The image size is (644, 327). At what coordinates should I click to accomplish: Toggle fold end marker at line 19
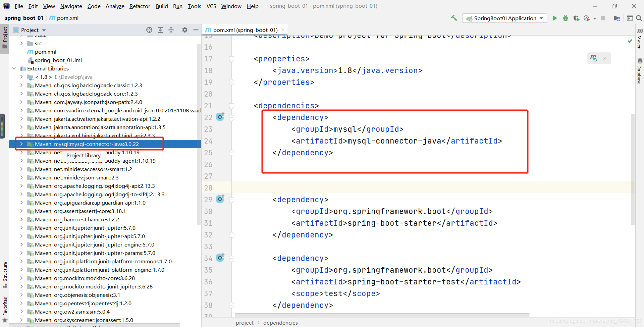point(231,82)
